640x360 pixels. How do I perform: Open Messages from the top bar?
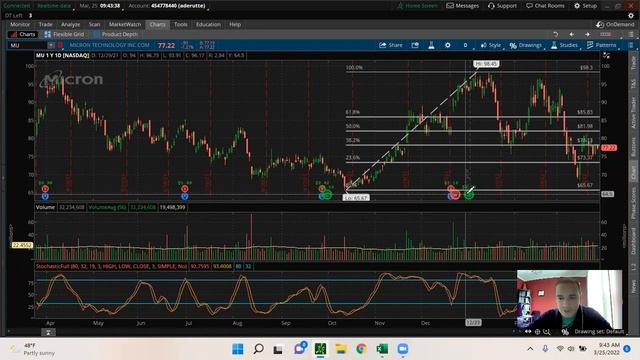point(462,6)
